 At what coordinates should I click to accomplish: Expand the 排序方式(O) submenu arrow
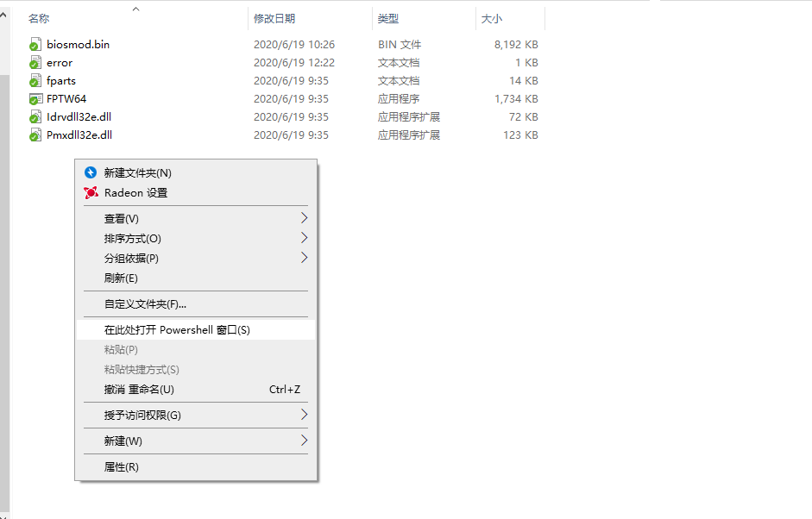(304, 238)
